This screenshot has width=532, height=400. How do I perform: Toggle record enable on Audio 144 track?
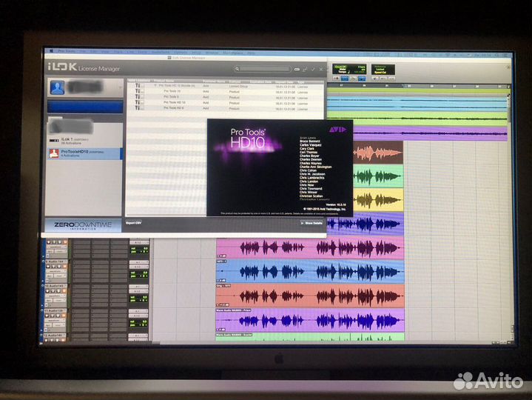(x=48, y=267)
